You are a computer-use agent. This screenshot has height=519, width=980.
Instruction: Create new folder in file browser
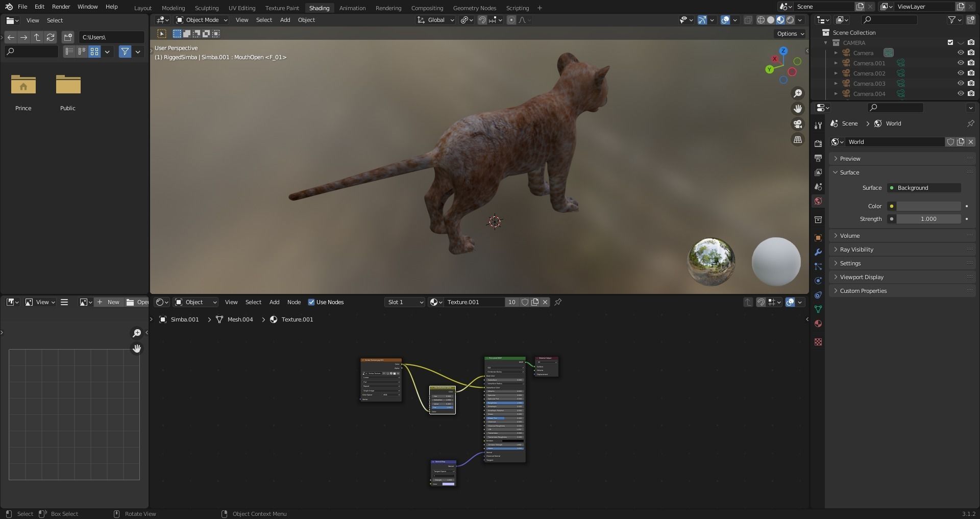coord(68,37)
